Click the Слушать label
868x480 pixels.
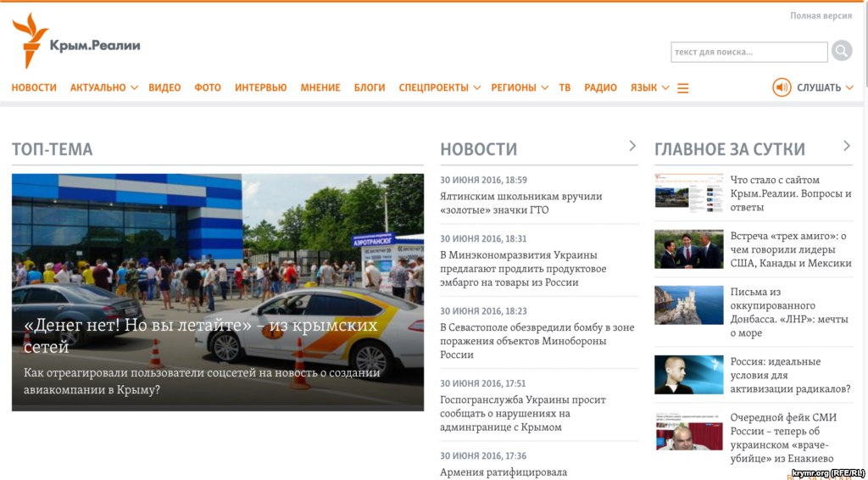click(819, 87)
